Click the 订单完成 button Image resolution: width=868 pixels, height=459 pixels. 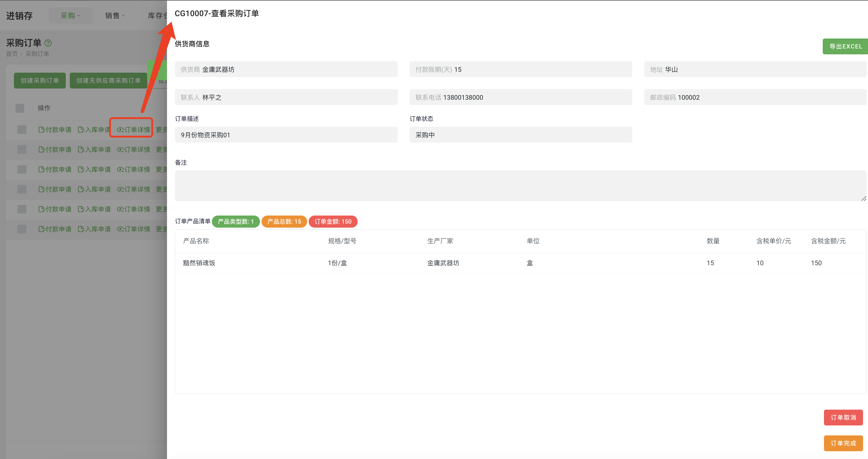tap(843, 443)
